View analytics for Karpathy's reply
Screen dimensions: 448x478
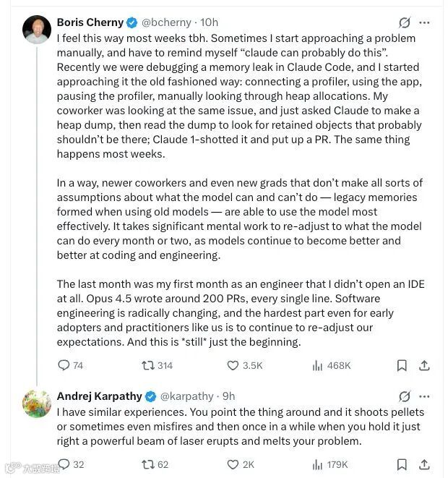(317, 464)
